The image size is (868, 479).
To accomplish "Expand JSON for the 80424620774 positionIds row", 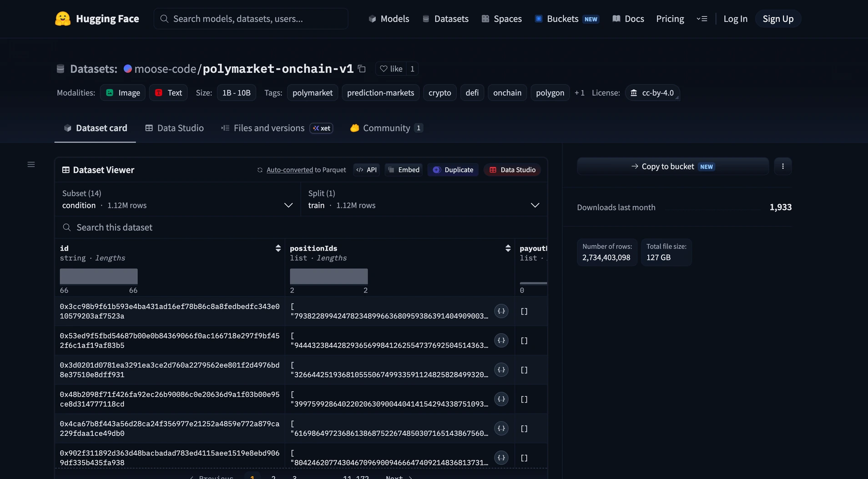I will tap(501, 458).
